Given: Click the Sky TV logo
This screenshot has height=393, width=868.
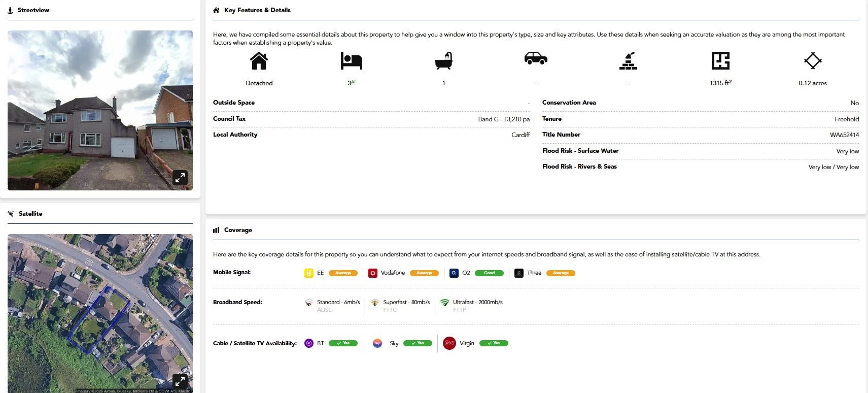Looking at the screenshot, I should click(x=377, y=343).
